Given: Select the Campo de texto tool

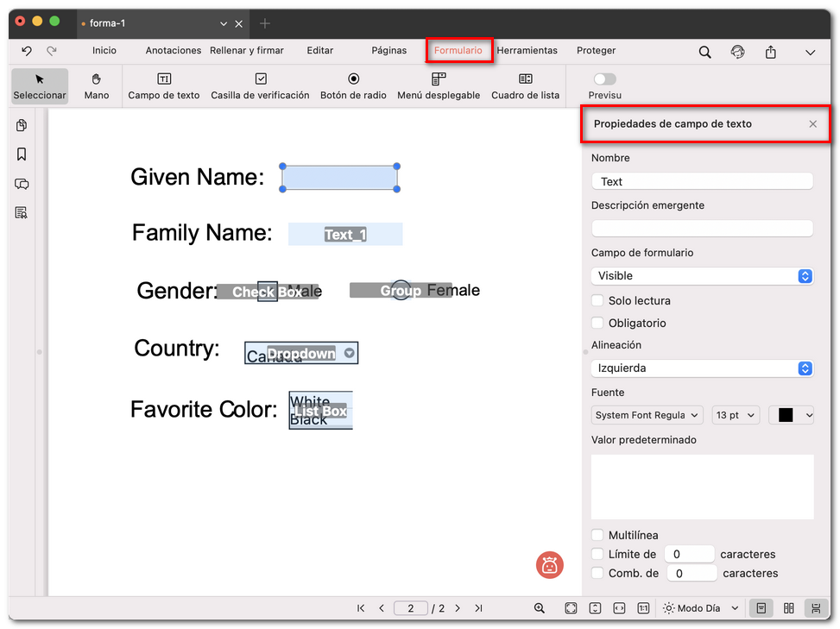Looking at the screenshot, I should (163, 85).
